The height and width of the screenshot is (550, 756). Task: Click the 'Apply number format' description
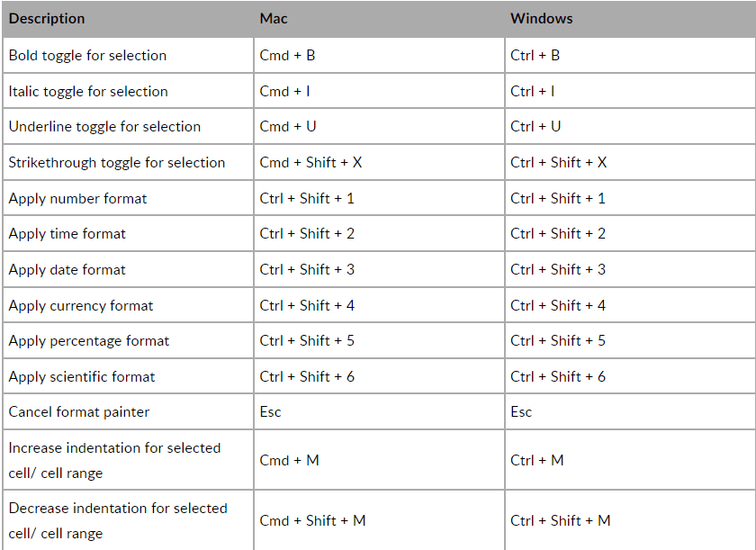point(77,198)
